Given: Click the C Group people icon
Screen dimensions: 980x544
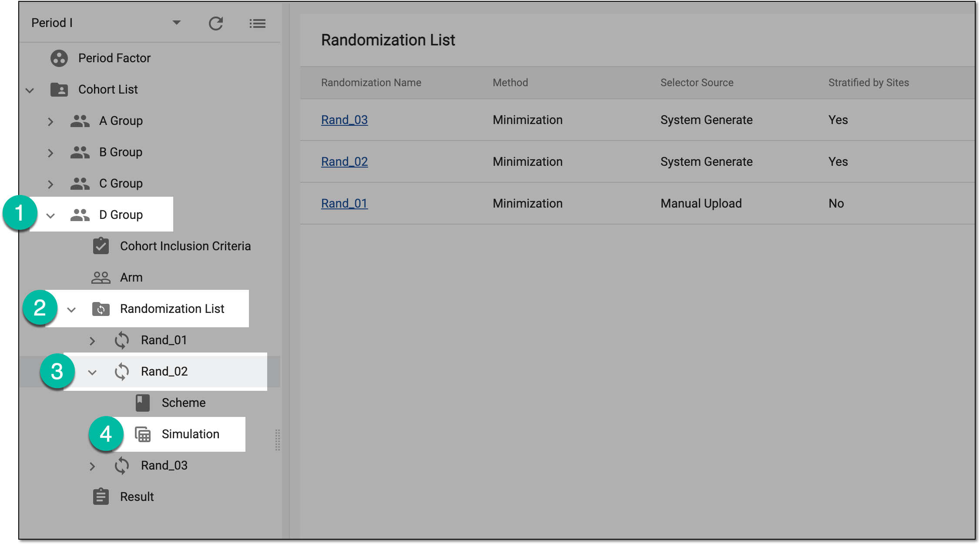Looking at the screenshot, I should point(80,183).
